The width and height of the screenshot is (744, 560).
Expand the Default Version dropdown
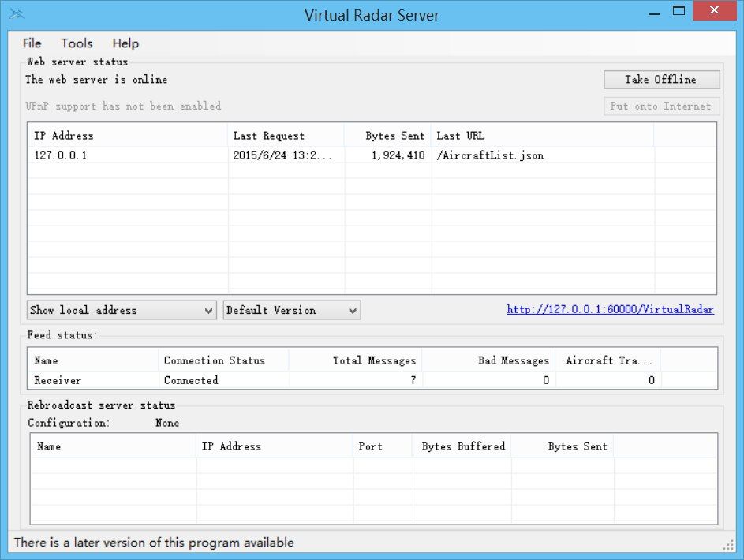(291, 310)
